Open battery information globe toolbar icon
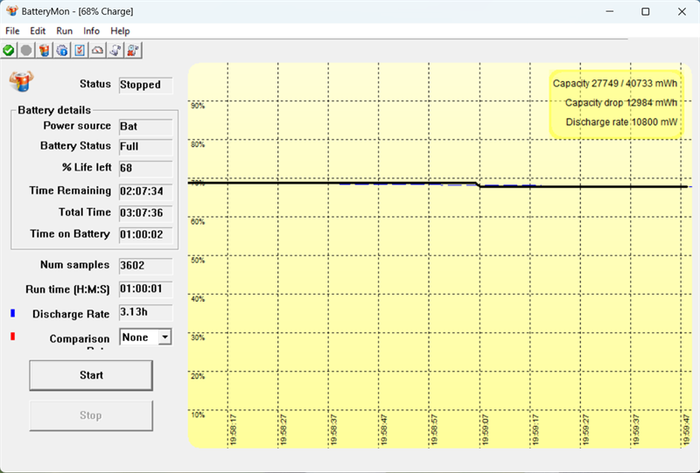Viewport: 700px width, 473px height. click(61, 49)
